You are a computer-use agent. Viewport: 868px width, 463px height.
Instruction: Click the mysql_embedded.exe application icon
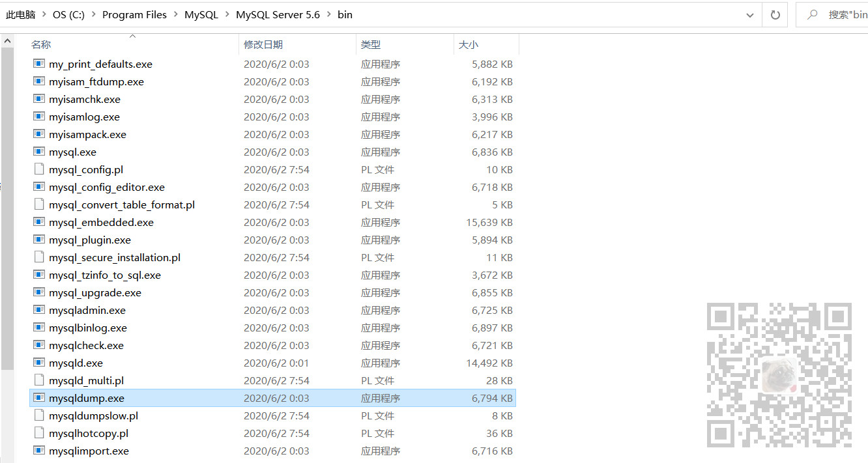tap(39, 222)
